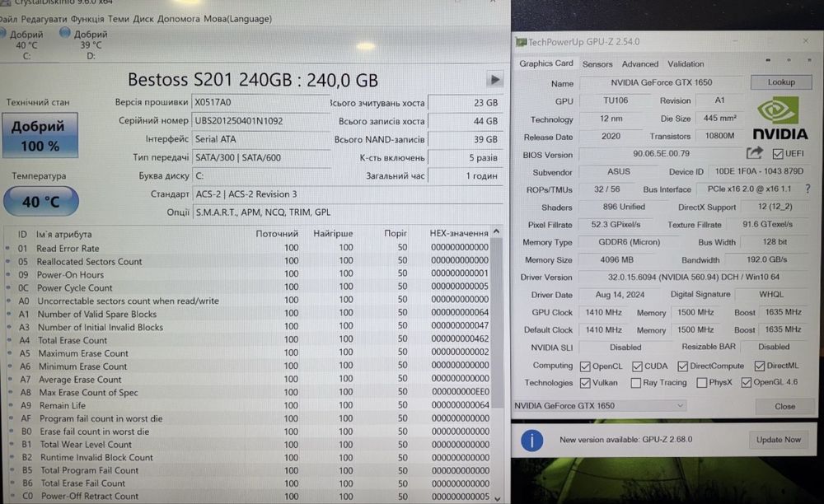Image resolution: width=824 pixels, height=504 pixels.
Task: Click the status dot for Total Erase Count
Action: [9, 339]
